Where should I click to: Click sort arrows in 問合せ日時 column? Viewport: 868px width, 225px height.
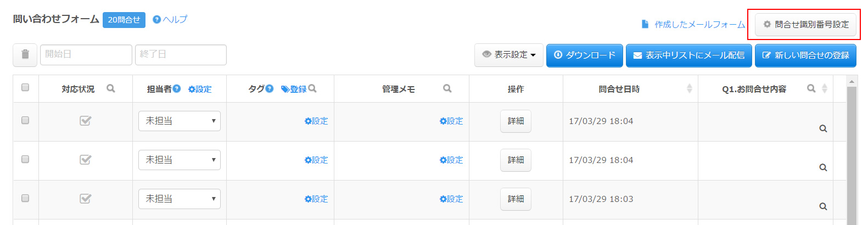[x=689, y=89]
